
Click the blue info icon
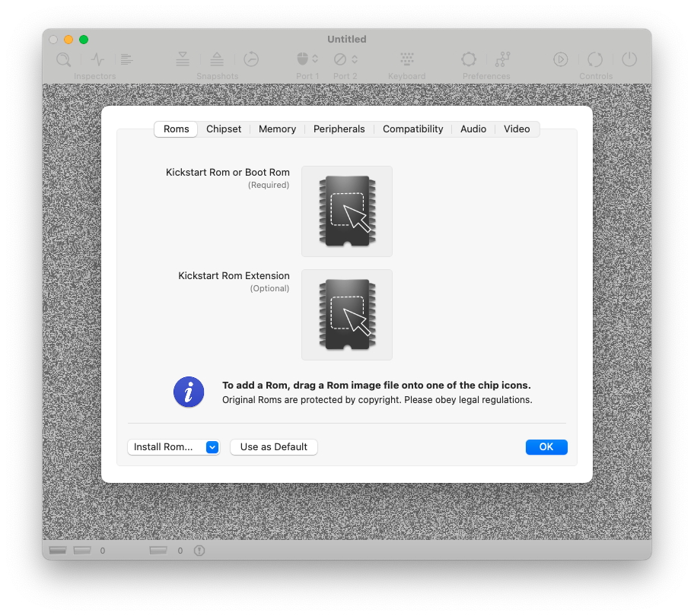(x=189, y=392)
